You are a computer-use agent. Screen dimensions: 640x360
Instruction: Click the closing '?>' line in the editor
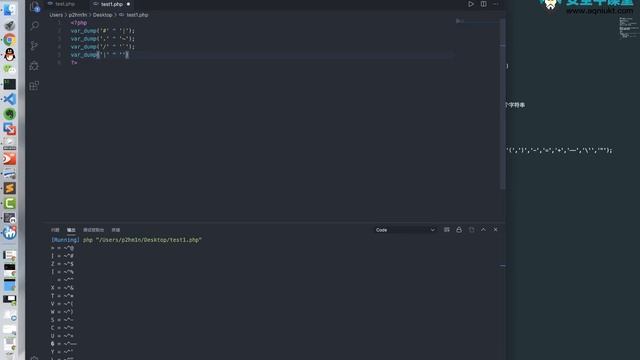pos(74,62)
